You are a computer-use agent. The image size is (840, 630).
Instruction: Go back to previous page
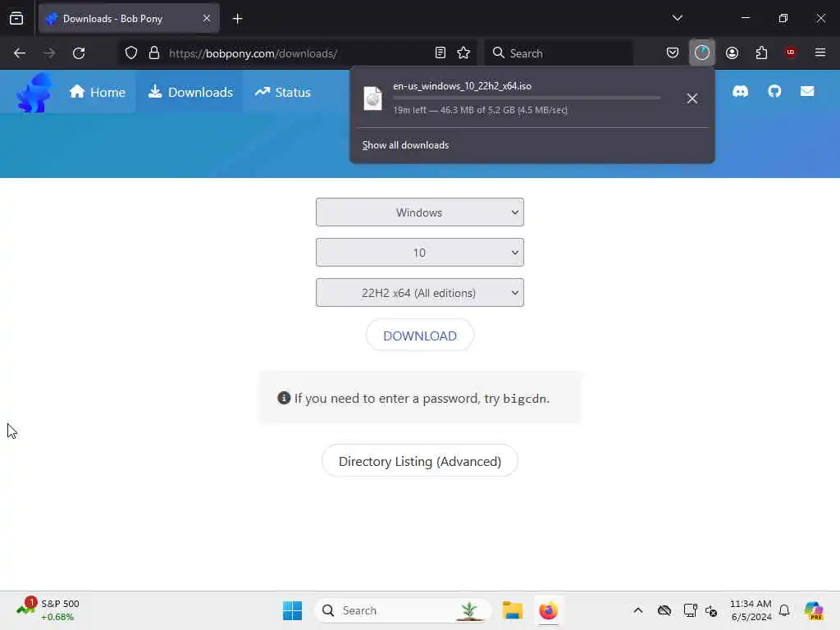point(20,53)
